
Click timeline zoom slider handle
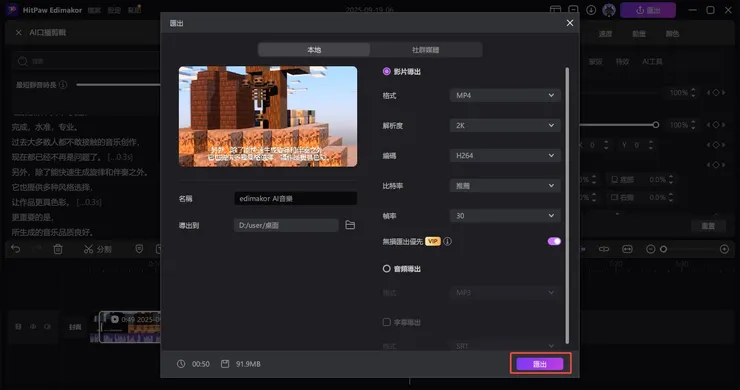(664, 249)
